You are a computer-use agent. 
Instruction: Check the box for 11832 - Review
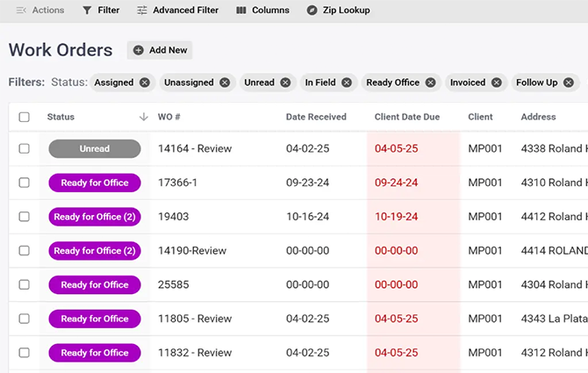[24, 353]
